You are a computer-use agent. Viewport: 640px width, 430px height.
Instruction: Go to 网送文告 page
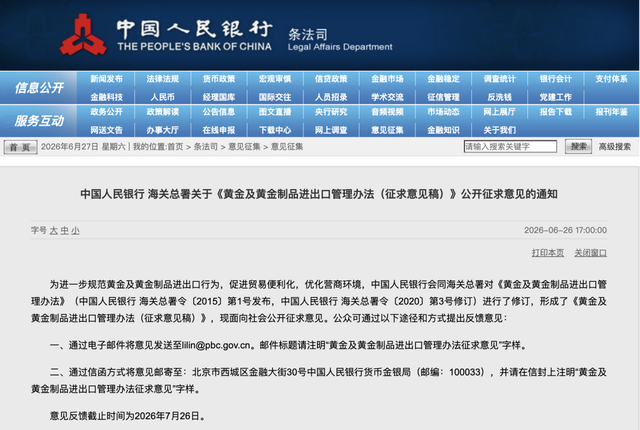(106, 130)
